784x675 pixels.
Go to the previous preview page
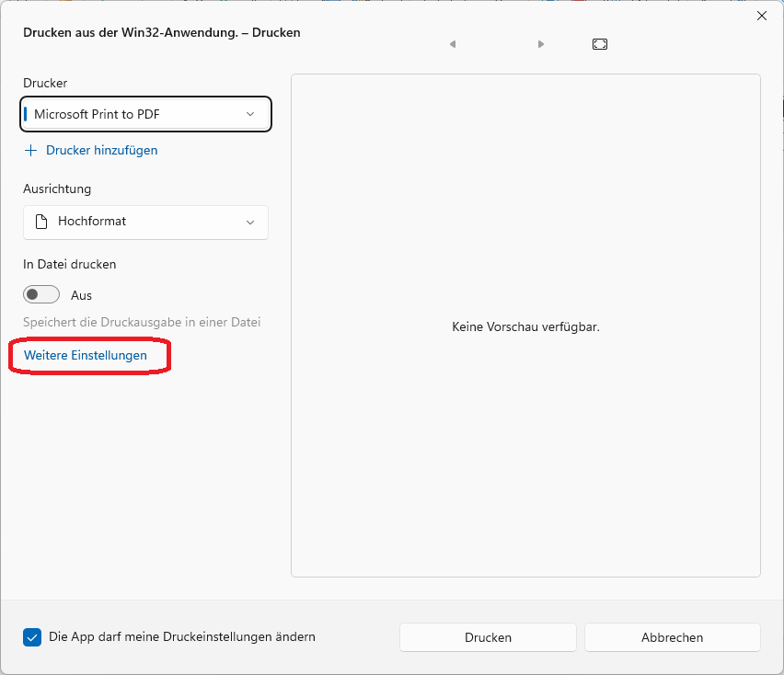point(453,44)
